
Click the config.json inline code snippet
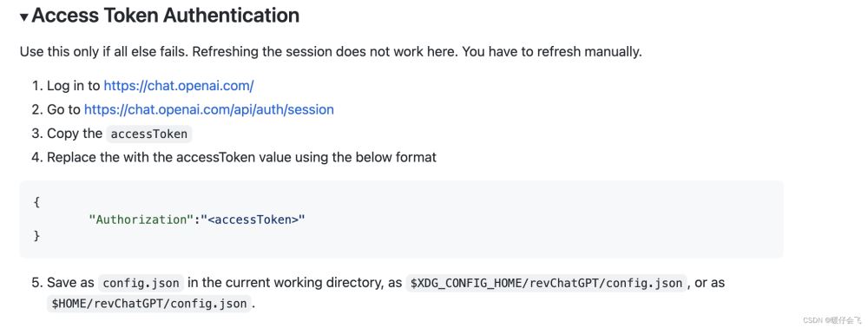141,283
